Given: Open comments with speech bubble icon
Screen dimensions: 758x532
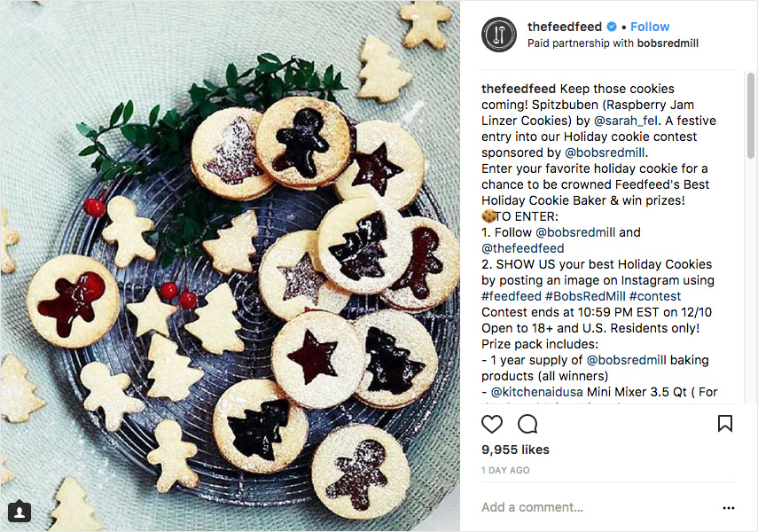Looking at the screenshot, I should click(527, 423).
